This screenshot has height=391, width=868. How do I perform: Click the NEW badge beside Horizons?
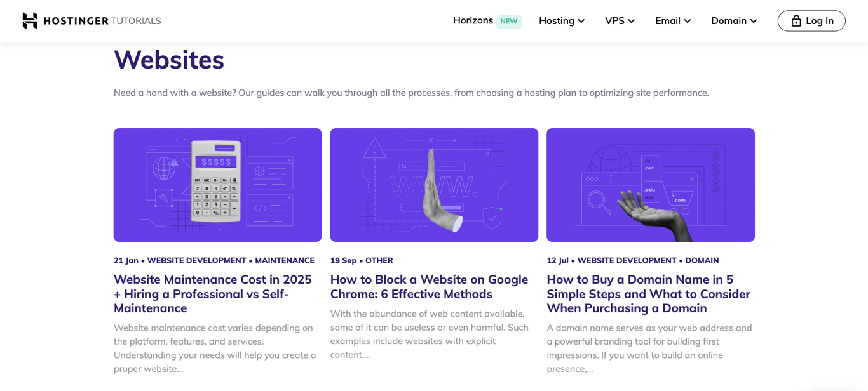(x=508, y=20)
